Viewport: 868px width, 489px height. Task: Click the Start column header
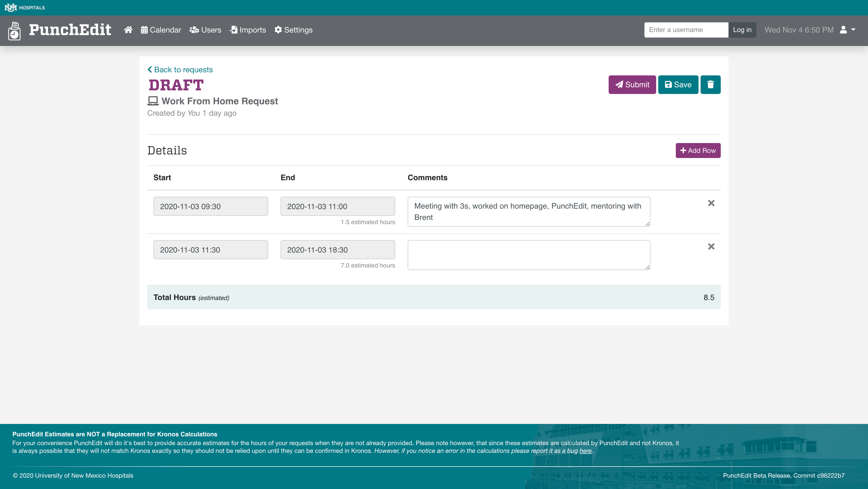[x=162, y=177]
